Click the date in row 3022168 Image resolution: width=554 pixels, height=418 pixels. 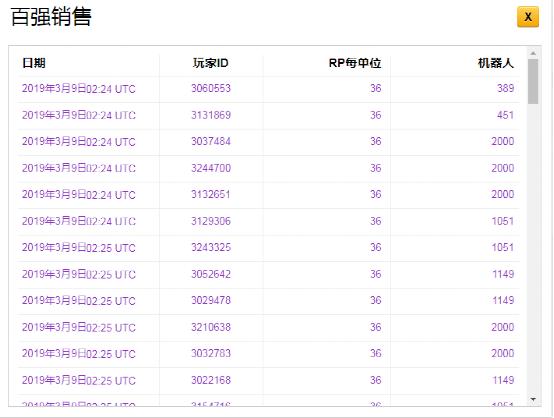point(78,380)
